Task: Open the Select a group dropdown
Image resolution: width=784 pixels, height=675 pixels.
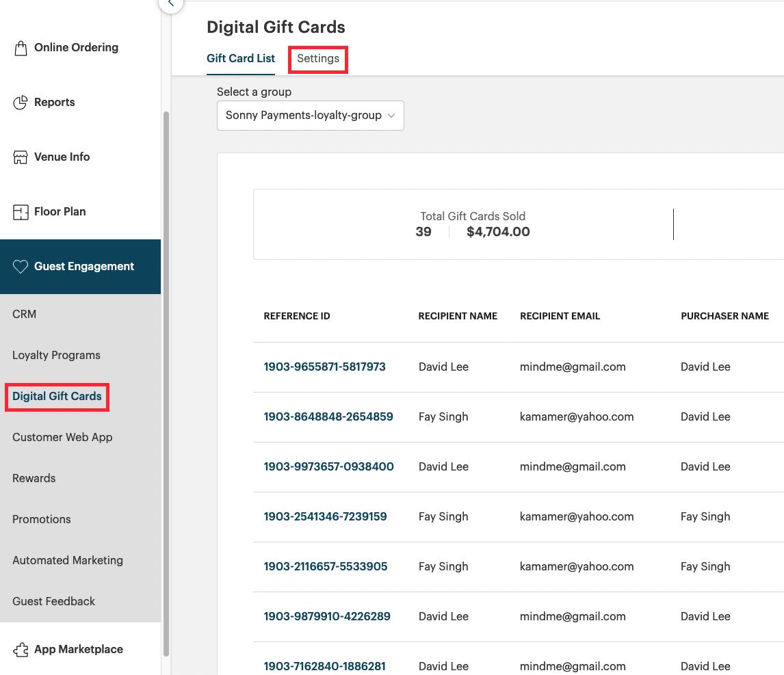Action: (310, 115)
